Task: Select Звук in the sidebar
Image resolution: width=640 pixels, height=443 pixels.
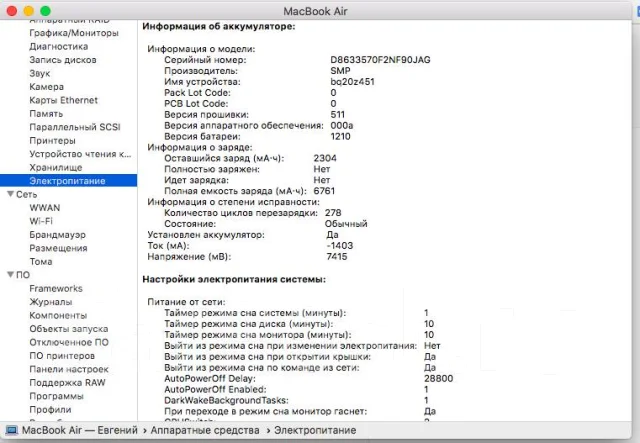Action: tap(40, 73)
